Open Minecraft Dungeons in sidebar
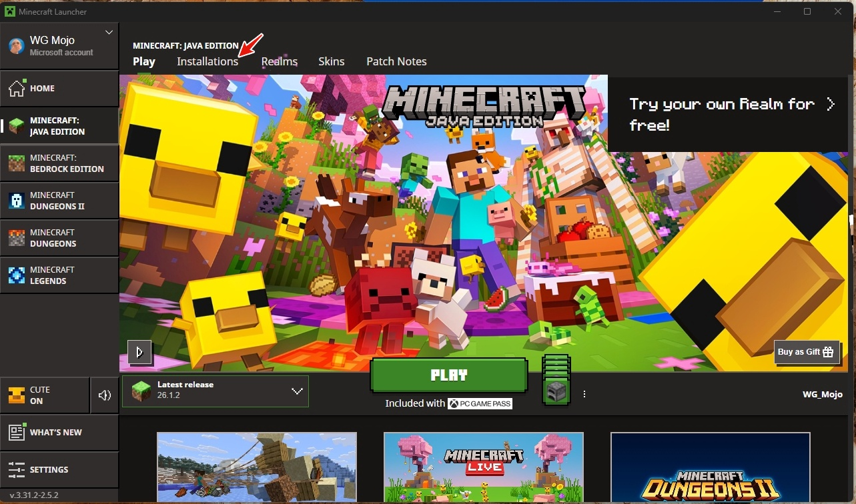The width and height of the screenshot is (856, 504). click(x=59, y=238)
